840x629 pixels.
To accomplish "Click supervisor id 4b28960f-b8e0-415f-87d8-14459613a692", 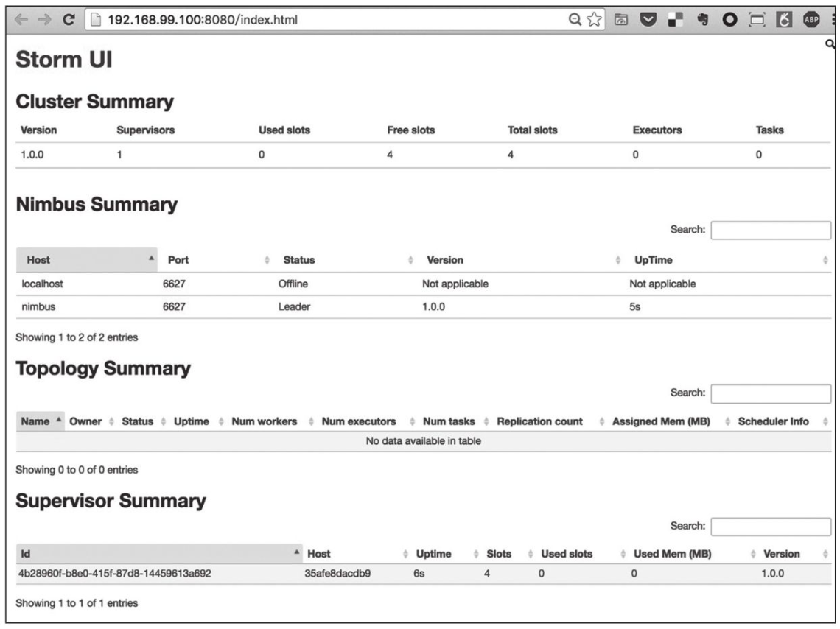I will 115,573.
